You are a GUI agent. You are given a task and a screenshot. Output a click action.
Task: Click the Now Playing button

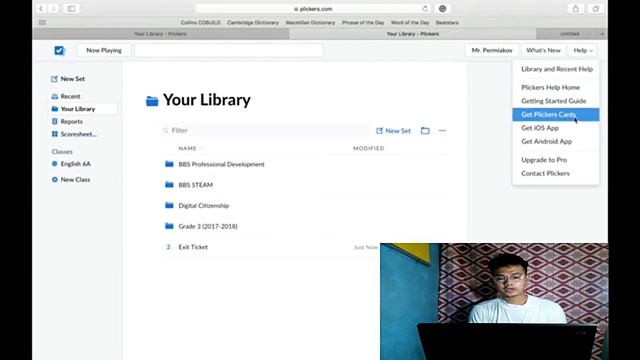[x=104, y=50]
